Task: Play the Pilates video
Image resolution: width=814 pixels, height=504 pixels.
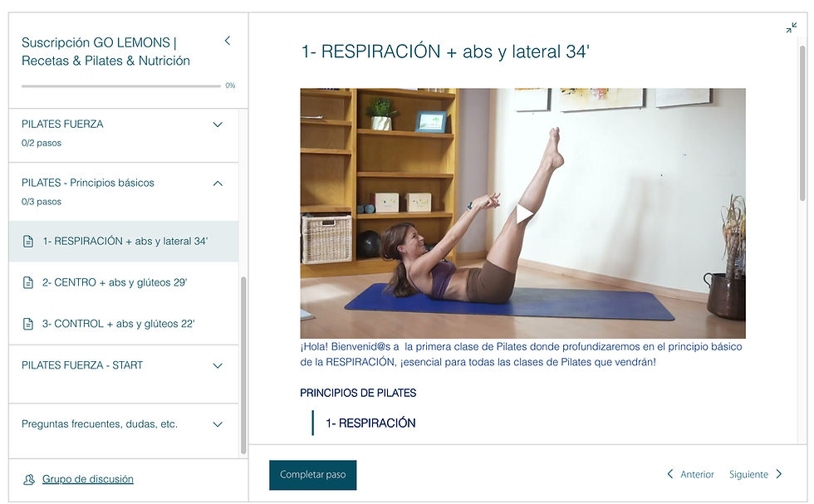Action: [x=523, y=213]
